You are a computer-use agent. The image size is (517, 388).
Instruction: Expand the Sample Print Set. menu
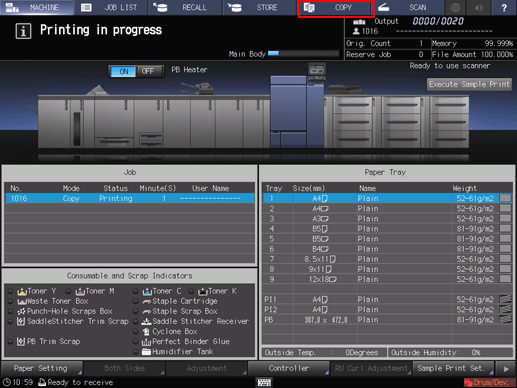[453, 369]
